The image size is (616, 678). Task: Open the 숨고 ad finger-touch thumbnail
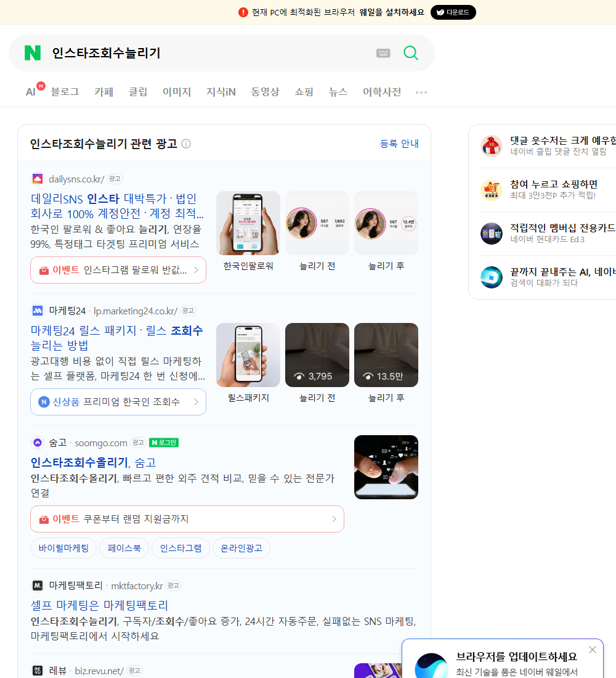click(x=386, y=467)
